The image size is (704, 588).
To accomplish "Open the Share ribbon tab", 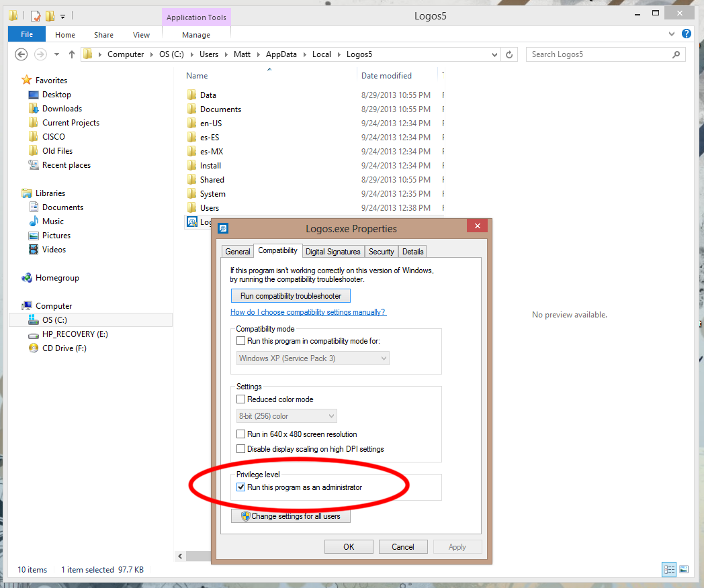I will pos(103,34).
